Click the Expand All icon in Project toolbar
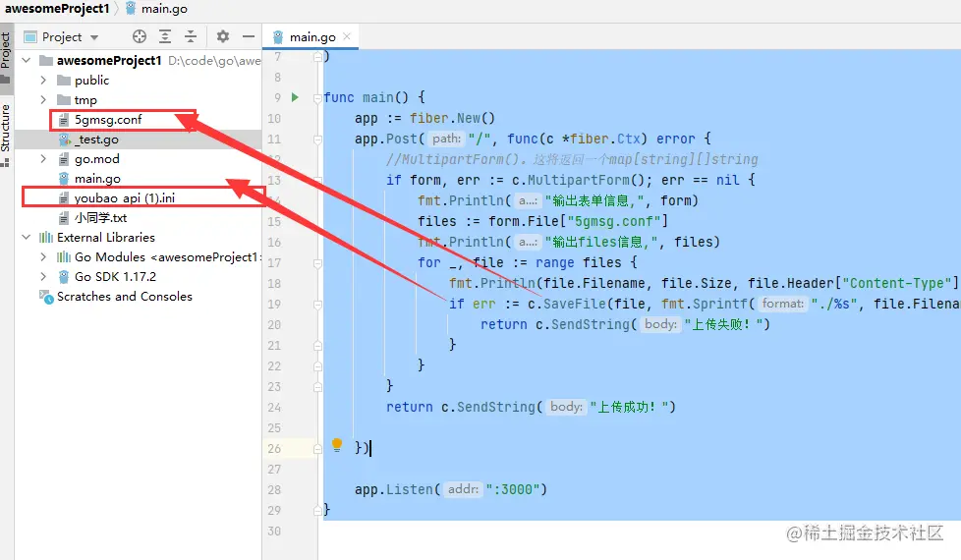The height and width of the screenshot is (560, 961). [x=165, y=36]
